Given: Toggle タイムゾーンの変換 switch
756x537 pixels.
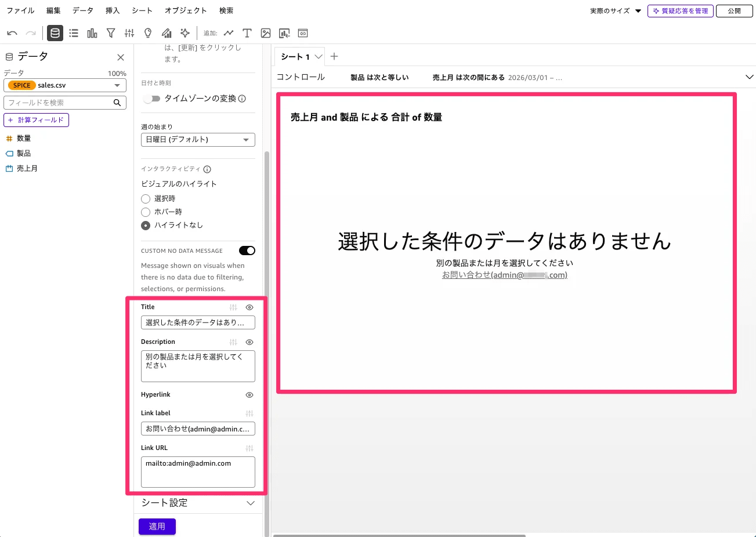Looking at the screenshot, I should [x=152, y=99].
